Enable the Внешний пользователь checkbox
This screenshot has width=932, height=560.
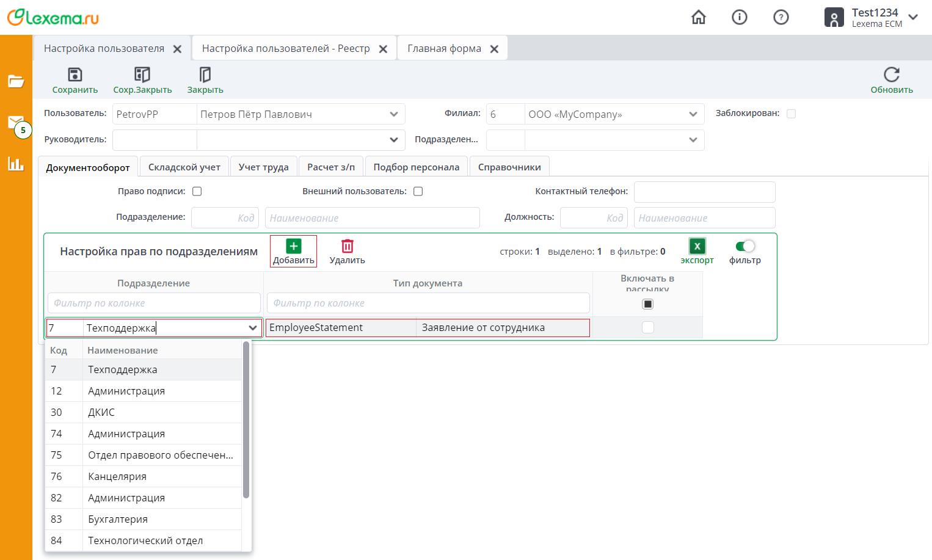418,191
